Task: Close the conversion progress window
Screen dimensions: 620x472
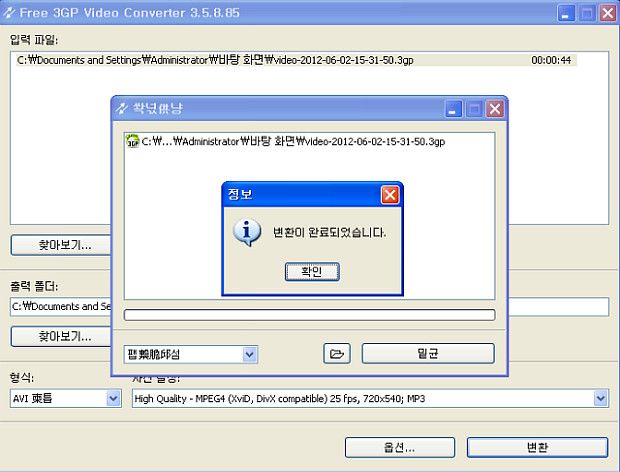Action: [494, 109]
